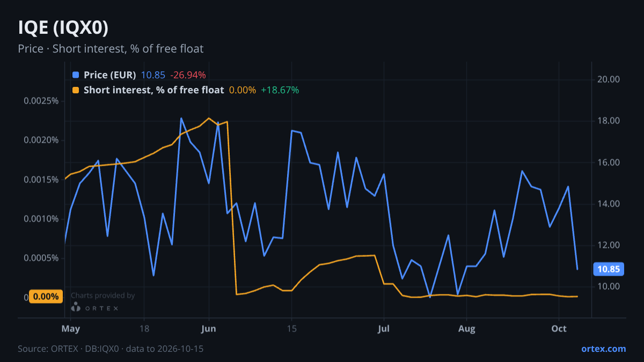644x362 pixels.
Task: Click the chart subtitle Price · Short interest
Action: coord(111,49)
